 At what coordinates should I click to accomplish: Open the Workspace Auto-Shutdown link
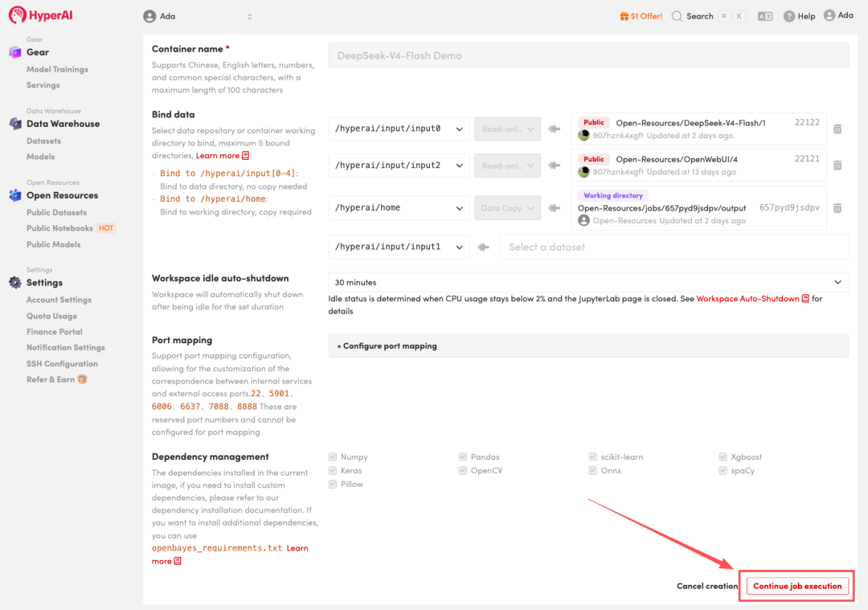tap(747, 298)
